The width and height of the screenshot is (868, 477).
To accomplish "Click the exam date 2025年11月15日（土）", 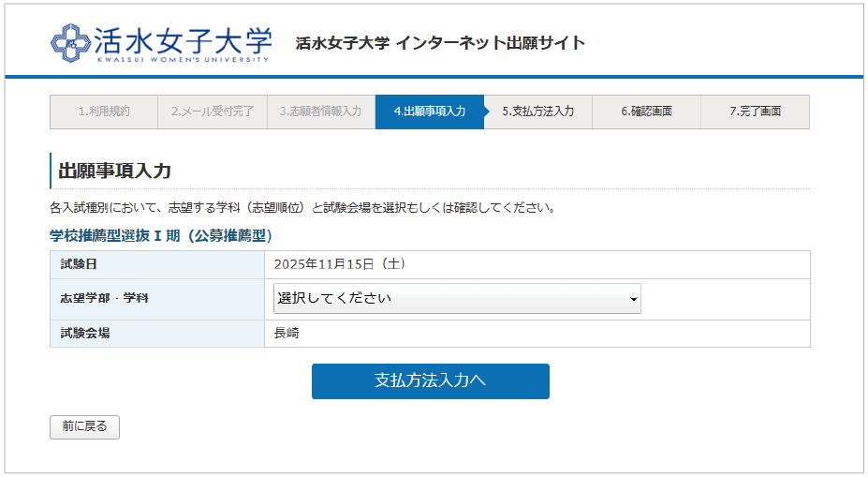I will [x=339, y=264].
